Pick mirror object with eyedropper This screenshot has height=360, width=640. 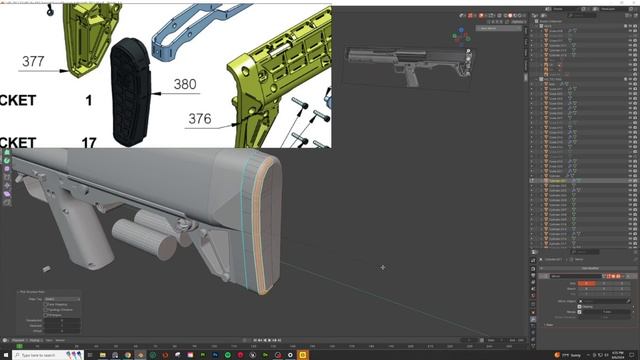[628, 301]
